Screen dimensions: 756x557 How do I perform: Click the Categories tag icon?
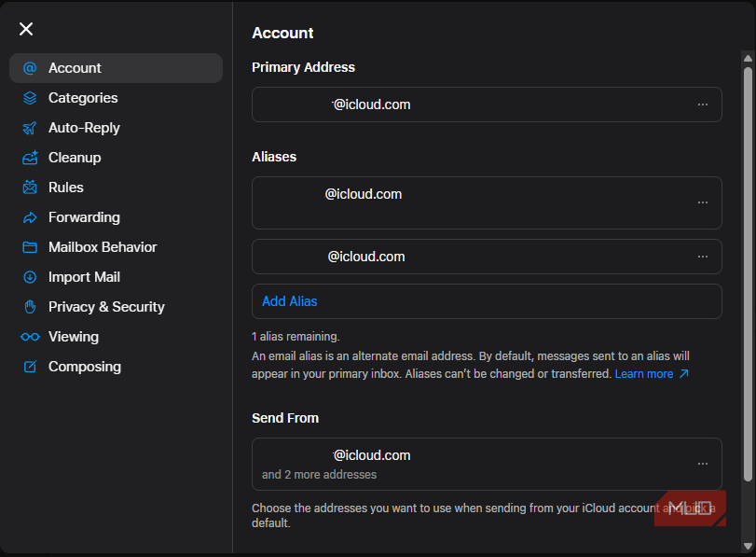pyautogui.click(x=29, y=97)
